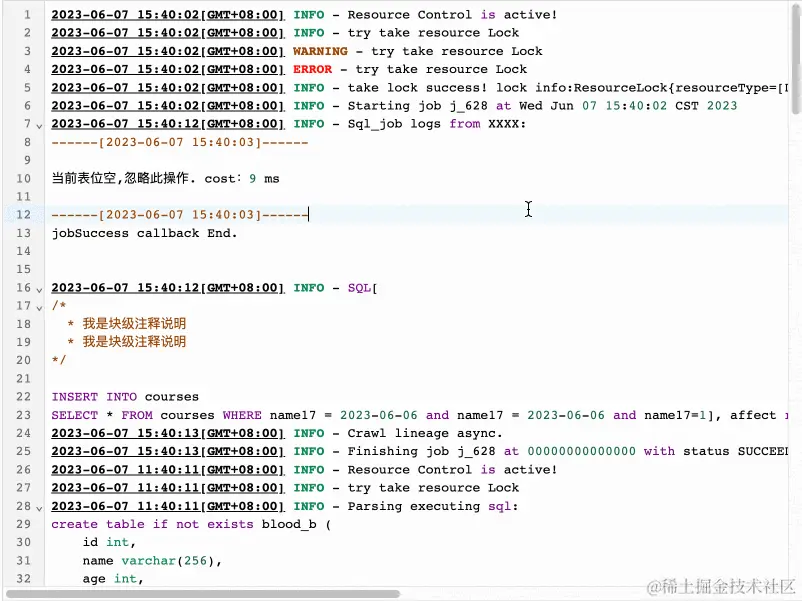Viewport: 802px width, 601px height.
Task: Collapse the SQL entry starting at line 16
Action: pyautogui.click(x=40, y=288)
